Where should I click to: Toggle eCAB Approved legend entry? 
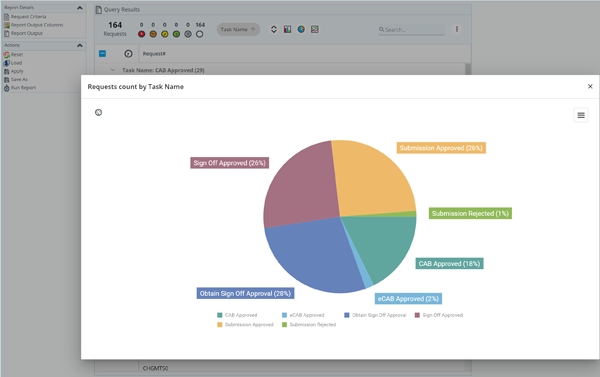click(303, 315)
